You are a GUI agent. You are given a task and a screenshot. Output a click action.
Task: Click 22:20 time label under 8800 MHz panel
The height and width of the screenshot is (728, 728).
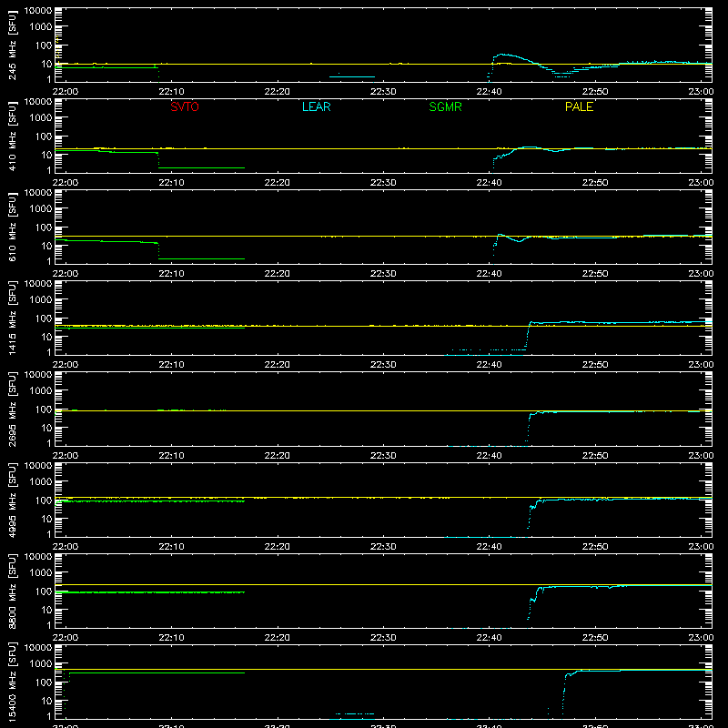click(x=278, y=638)
